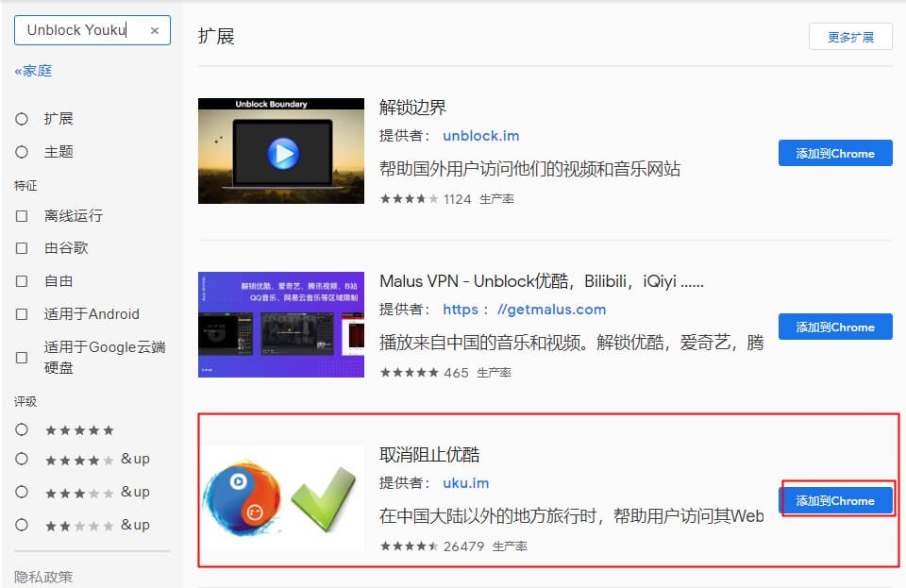Pick two stars & up rating
The image size is (906, 588).
click(x=22, y=525)
